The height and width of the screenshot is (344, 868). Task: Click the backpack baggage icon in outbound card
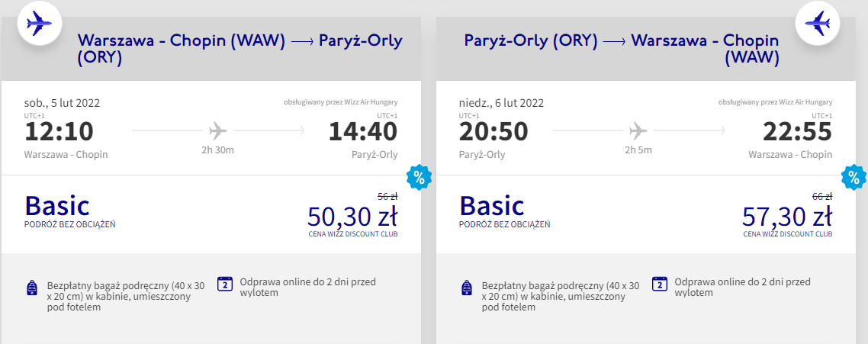point(32,288)
